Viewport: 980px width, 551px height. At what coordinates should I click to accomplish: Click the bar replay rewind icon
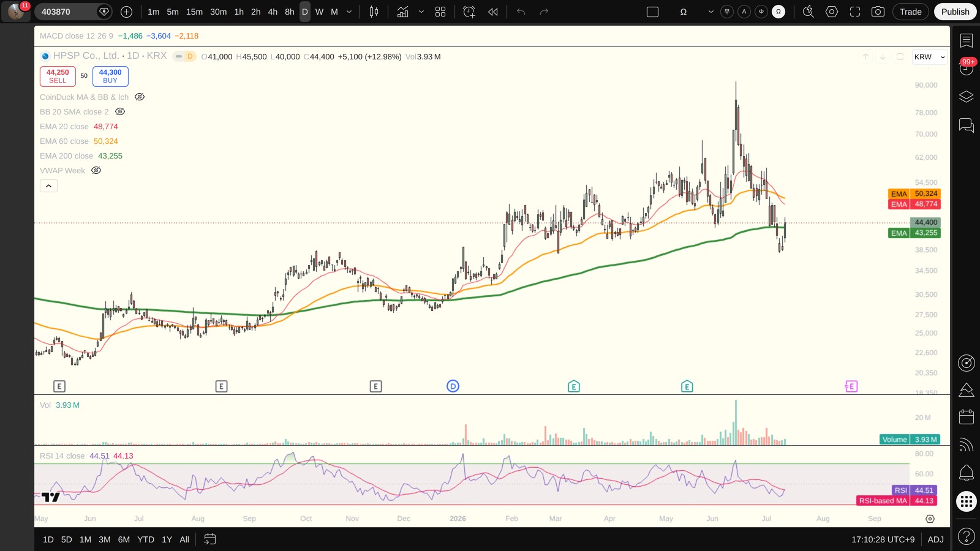click(493, 12)
